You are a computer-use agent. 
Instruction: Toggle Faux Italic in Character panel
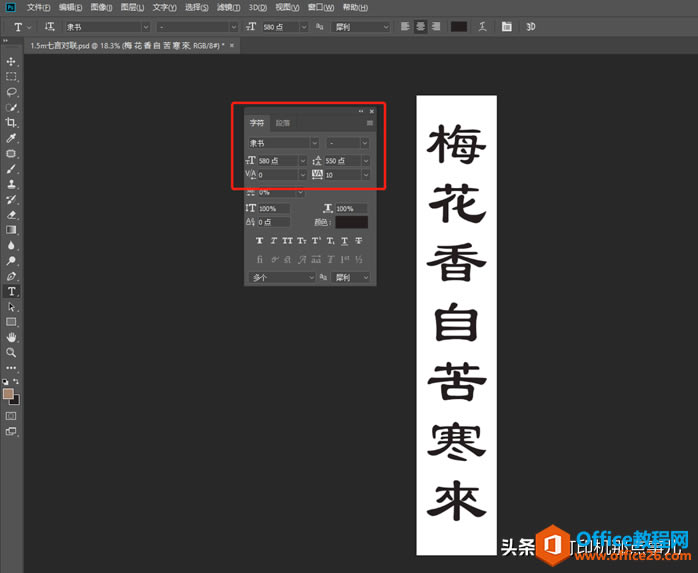(273, 241)
